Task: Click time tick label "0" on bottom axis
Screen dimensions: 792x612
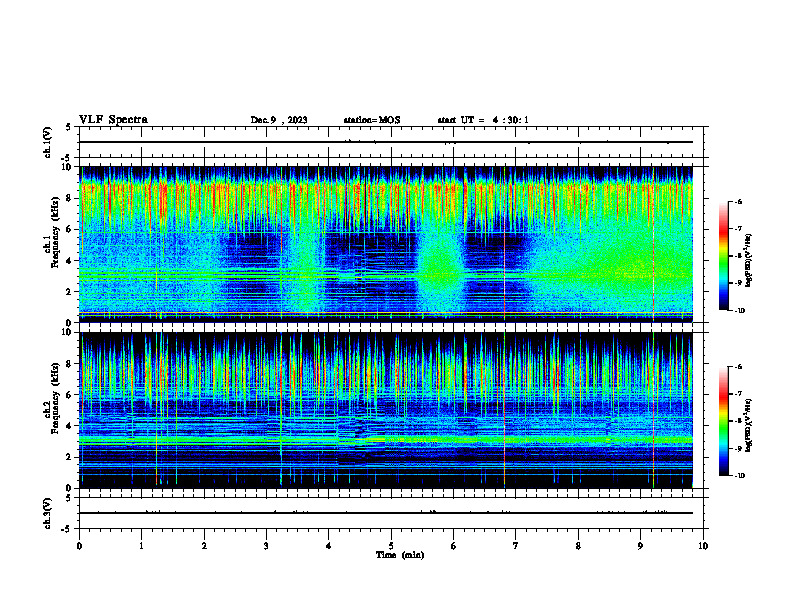Action: coord(79,545)
